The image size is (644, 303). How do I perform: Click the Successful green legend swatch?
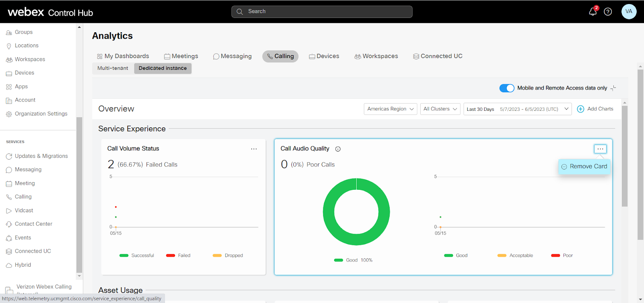tap(124, 255)
